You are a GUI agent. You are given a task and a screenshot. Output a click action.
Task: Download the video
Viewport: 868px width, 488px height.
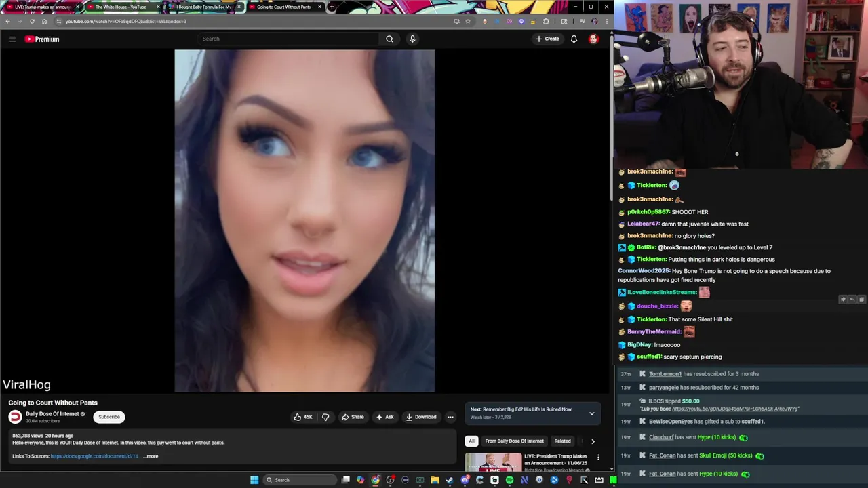421,417
